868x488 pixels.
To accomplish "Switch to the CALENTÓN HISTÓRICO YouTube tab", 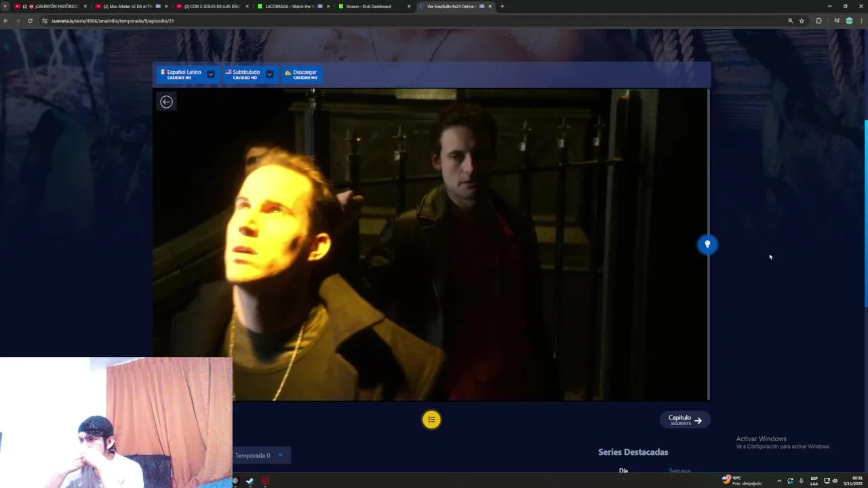I will 51,6.
